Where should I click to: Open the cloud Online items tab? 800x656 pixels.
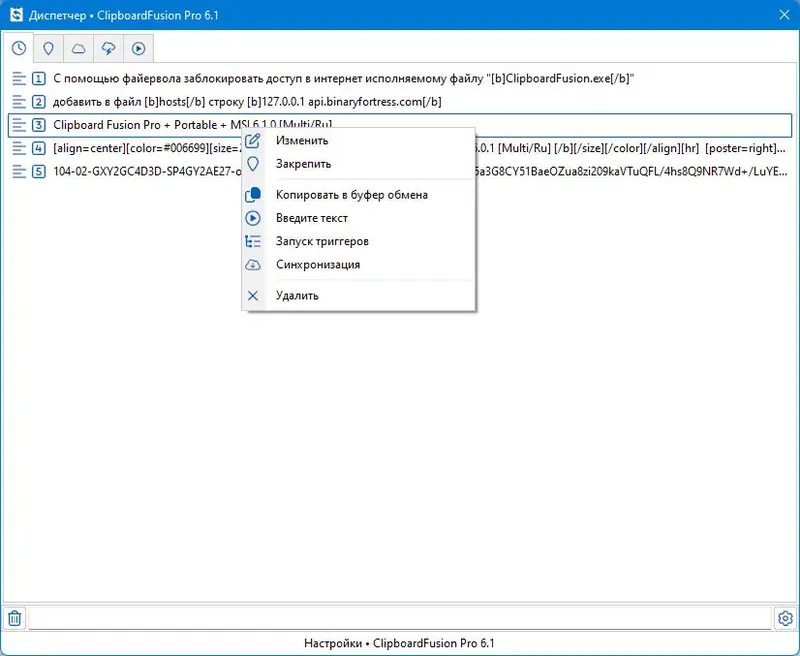(78, 48)
